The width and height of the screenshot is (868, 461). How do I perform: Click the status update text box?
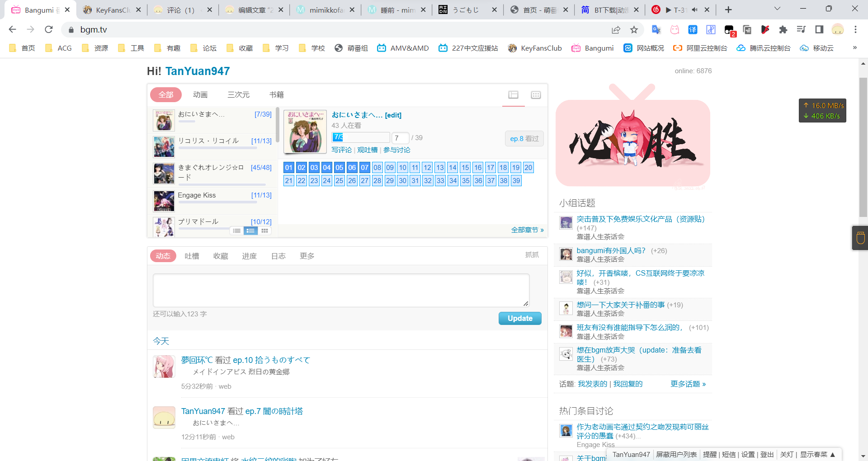pos(341,290)
